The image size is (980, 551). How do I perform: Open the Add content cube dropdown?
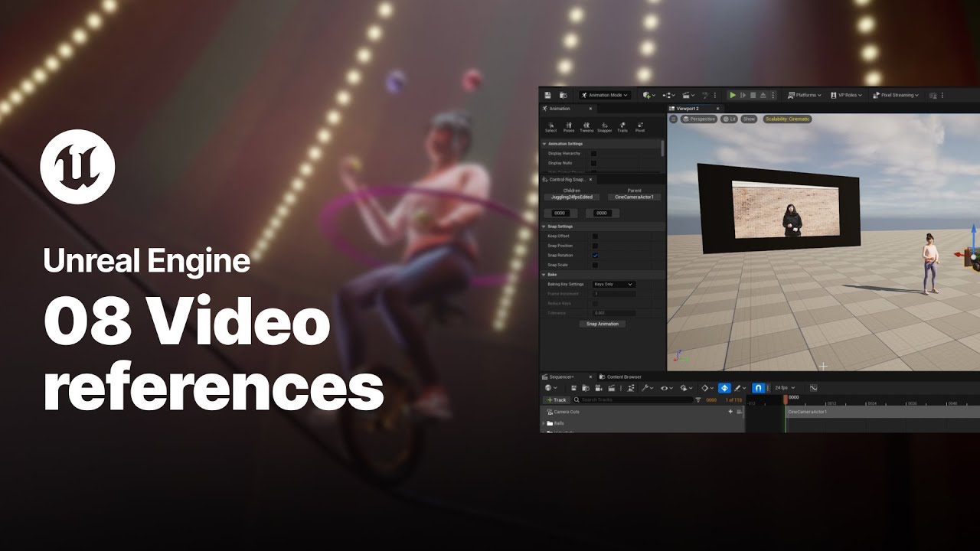tap(648, 95)
